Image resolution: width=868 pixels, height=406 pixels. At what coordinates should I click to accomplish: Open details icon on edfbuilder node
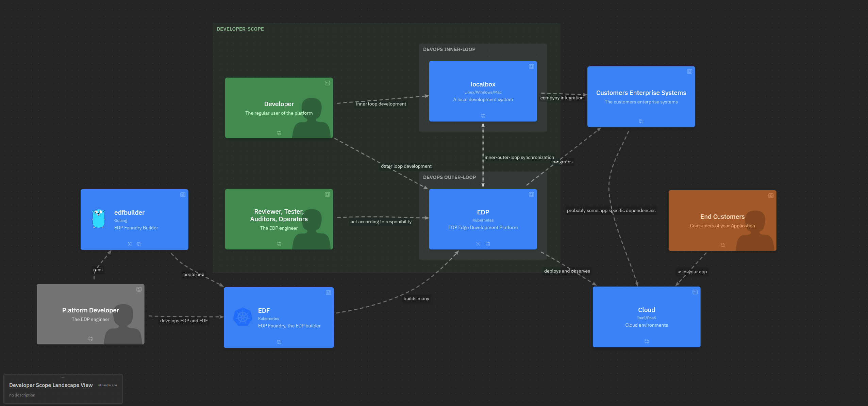[x=183, y=195]
